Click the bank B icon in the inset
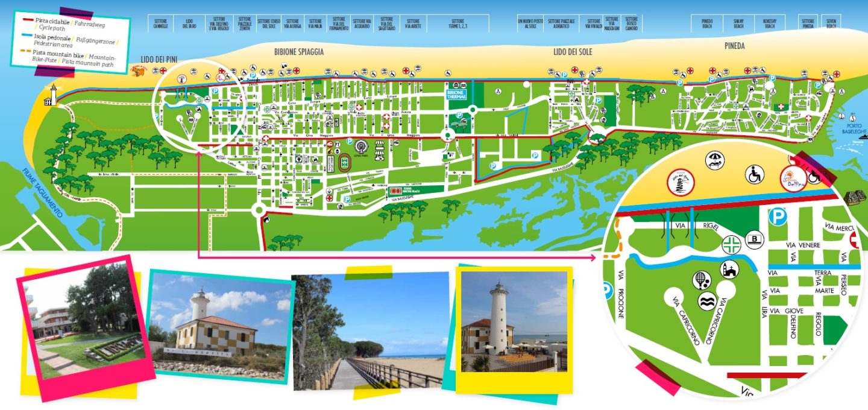 pyautogui.click(x=755, y=238)
